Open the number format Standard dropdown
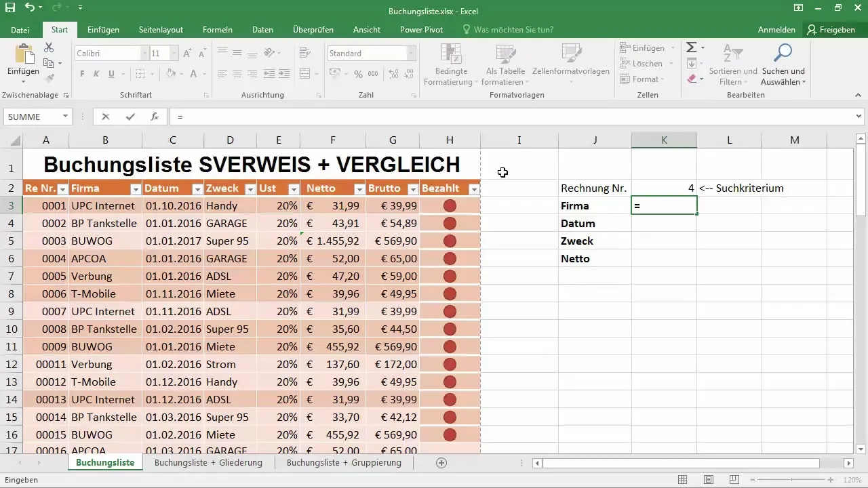This screenshot has height=488, width=868. [x=411, y=53]
